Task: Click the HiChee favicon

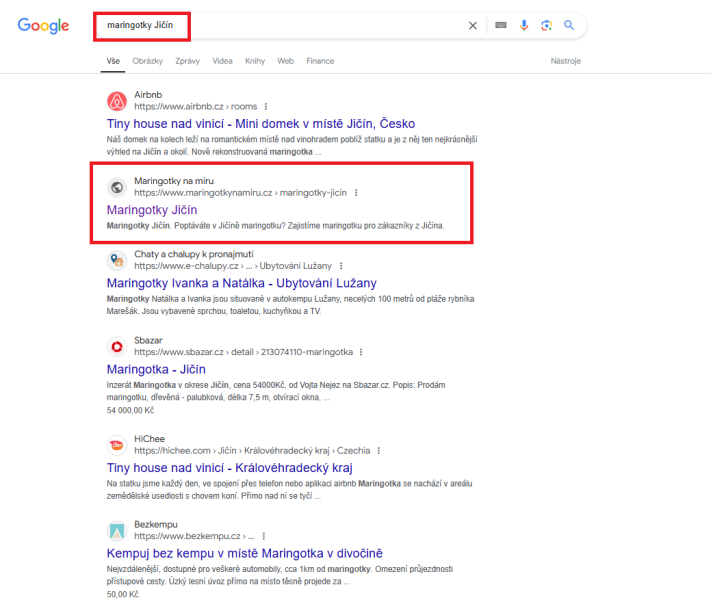Action: (117, 445)
